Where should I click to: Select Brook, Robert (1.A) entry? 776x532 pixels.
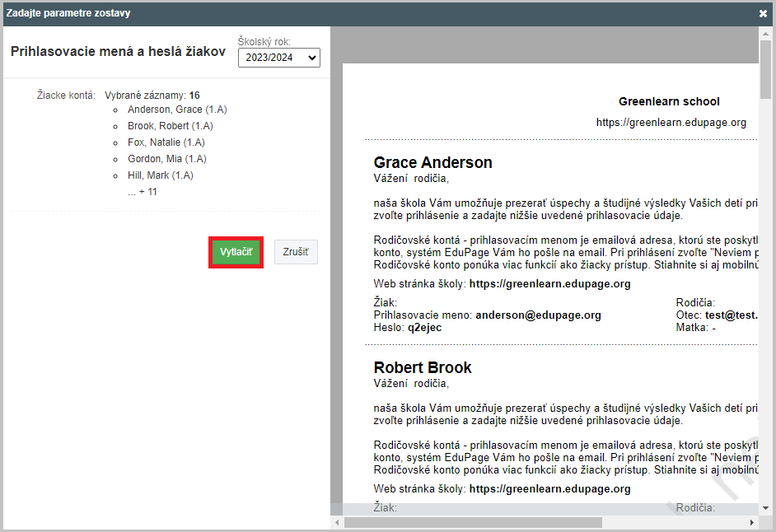pyautogui.click(x=170, y=126)
